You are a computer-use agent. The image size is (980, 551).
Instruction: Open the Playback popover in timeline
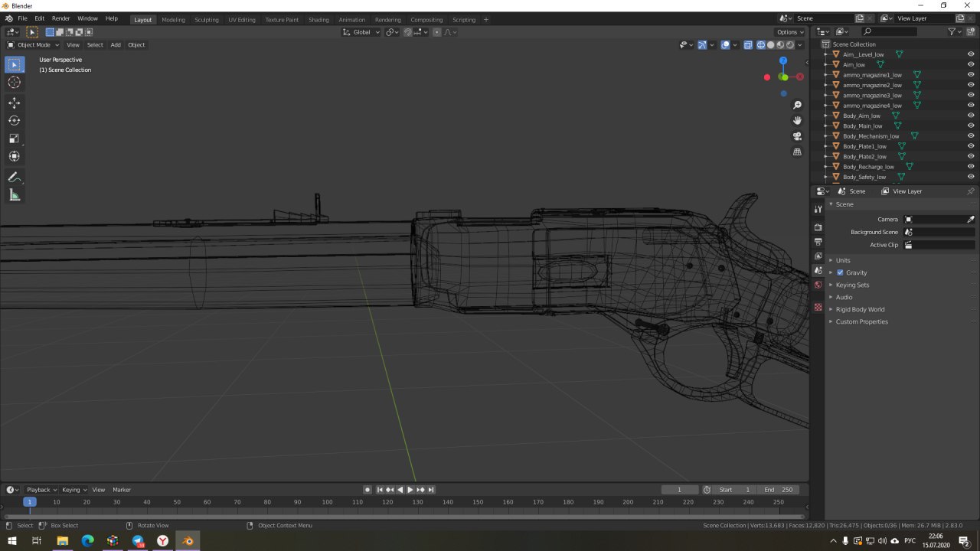tap(41, 490)
